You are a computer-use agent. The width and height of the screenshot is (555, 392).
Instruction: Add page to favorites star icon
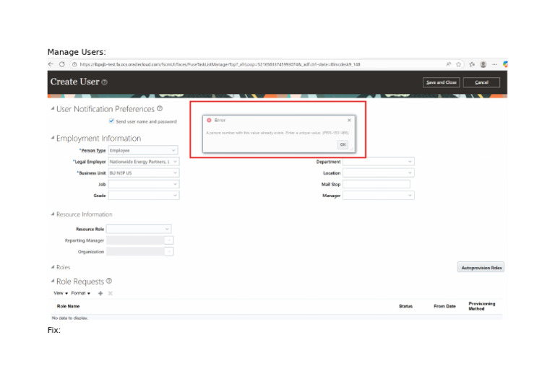[459, 64]
